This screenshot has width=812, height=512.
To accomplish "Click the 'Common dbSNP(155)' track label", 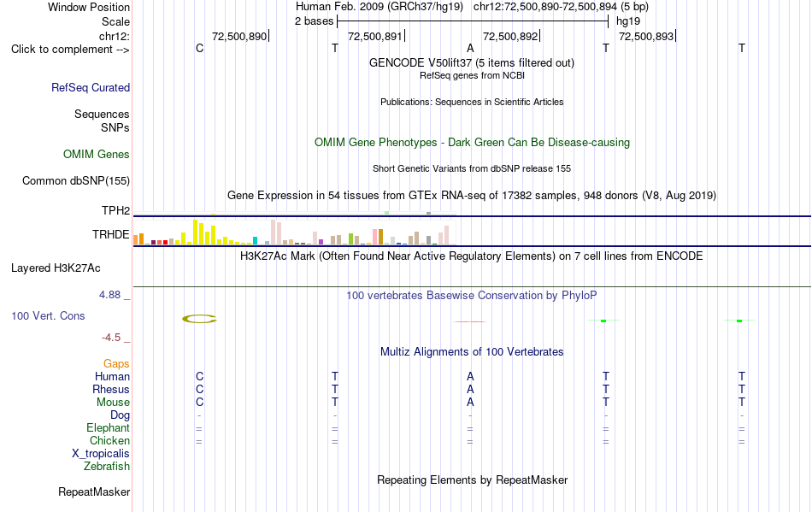I will pyautogui.click(x=75, y=180).
